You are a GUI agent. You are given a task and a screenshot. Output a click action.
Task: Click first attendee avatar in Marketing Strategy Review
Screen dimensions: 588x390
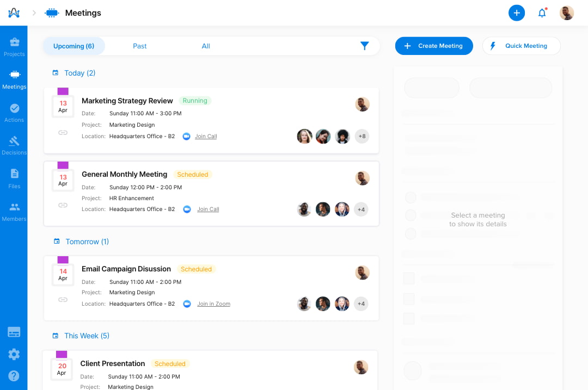pos(304,137)
